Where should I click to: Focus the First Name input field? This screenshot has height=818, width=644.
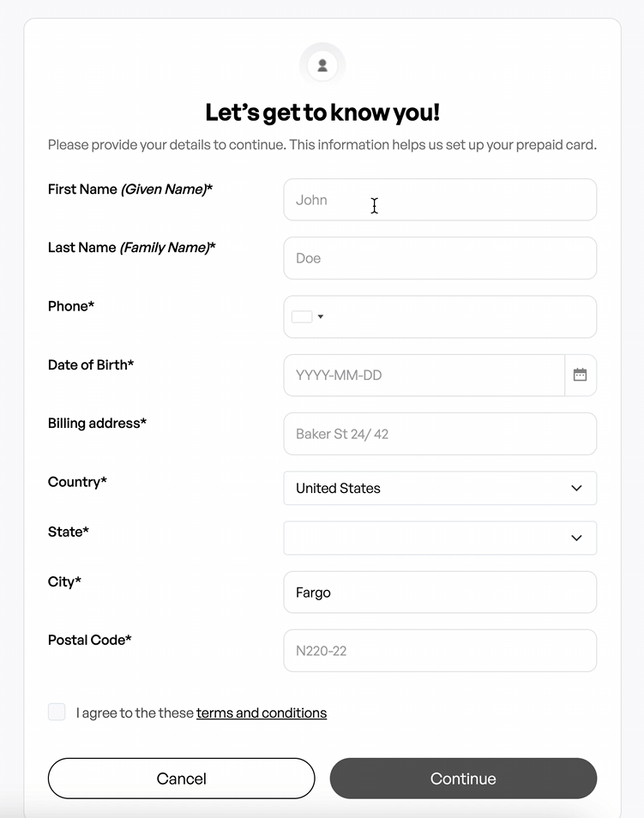pyautogui.click(x=440, y=200)
